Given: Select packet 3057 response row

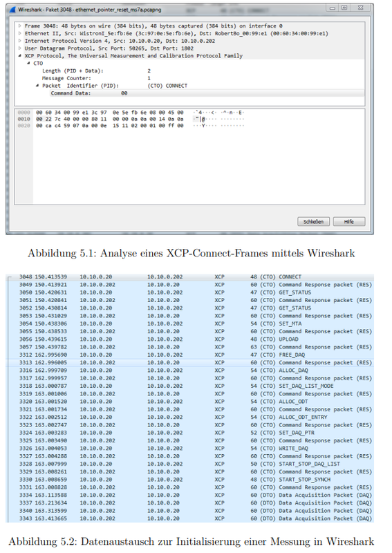Looking at the screenshot, I should 190,347.
